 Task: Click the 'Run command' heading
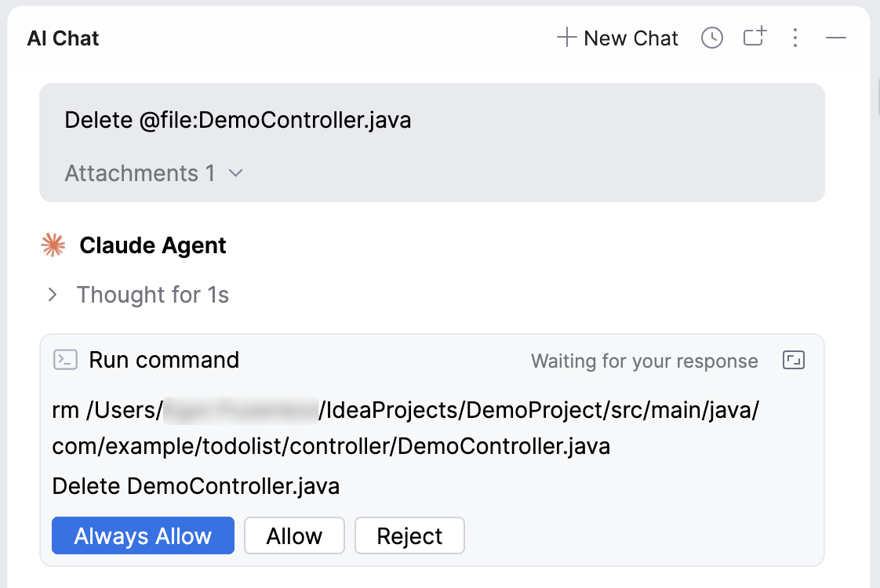(x=164, y=360)
